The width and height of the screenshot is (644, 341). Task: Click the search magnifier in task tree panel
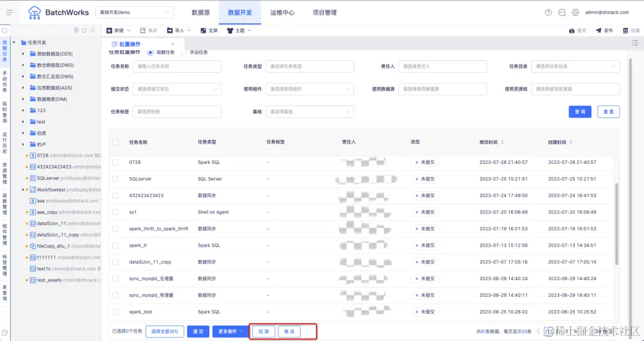tap(5, 30)
